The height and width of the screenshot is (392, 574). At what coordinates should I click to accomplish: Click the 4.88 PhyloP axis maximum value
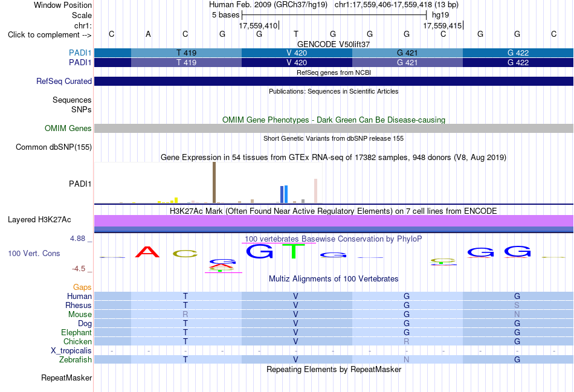pyautogui.click(x=77, y=239)
